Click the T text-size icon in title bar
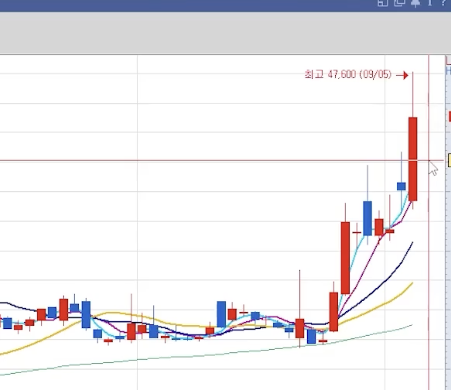This screenshot has height=390, width=451. pos(430,3)
